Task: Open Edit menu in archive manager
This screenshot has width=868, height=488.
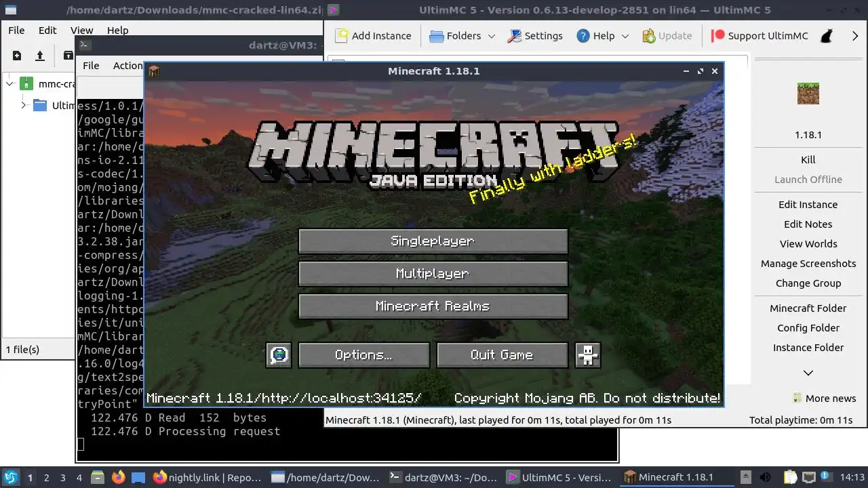Action: pyautogui.click(x=47, y=30)
